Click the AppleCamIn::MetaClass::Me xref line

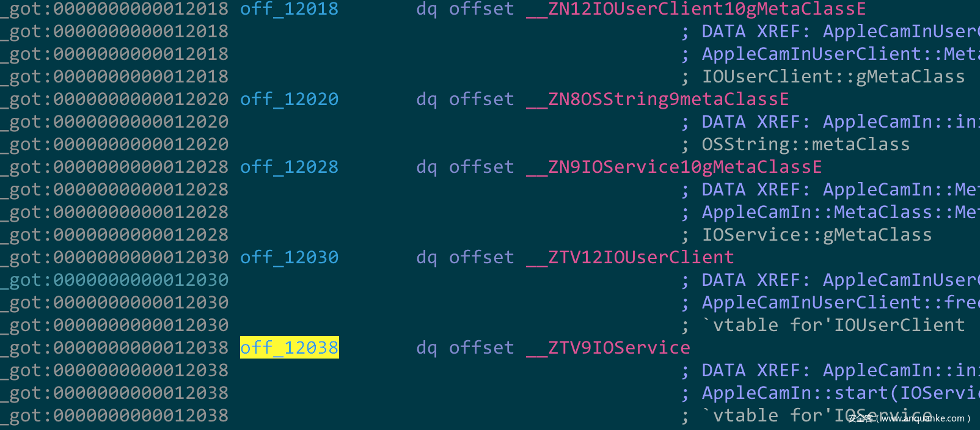click(x=841, y=212)
